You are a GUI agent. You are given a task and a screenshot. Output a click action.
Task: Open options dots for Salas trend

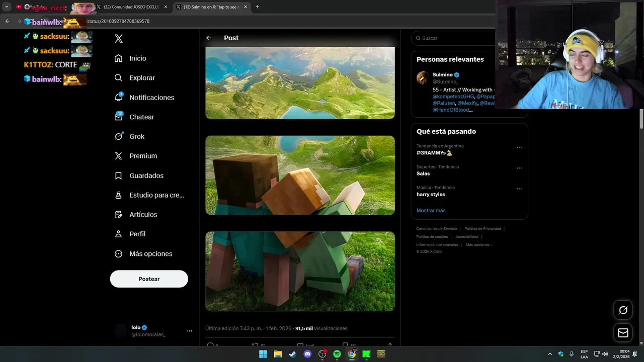click(x=519, y=168)
